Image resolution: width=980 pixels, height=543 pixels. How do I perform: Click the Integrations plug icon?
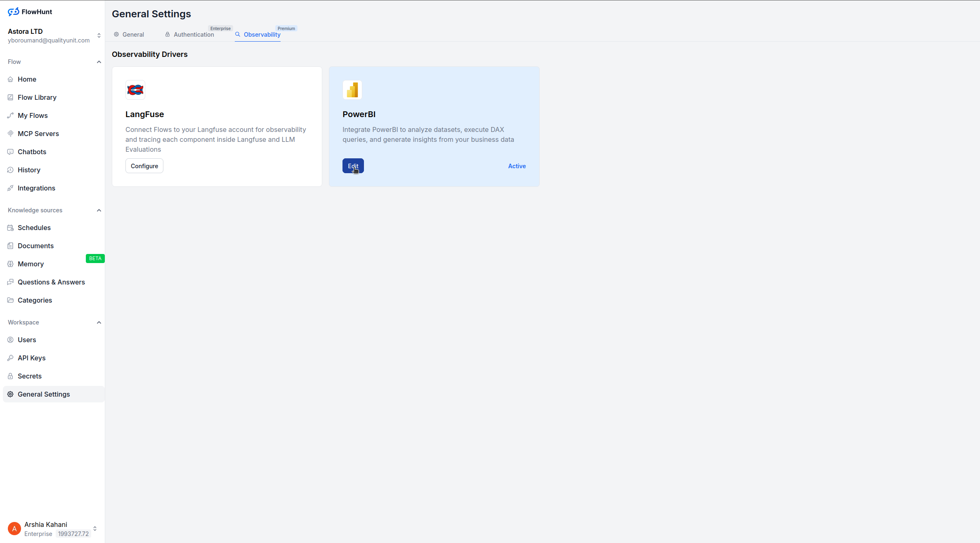10,188
